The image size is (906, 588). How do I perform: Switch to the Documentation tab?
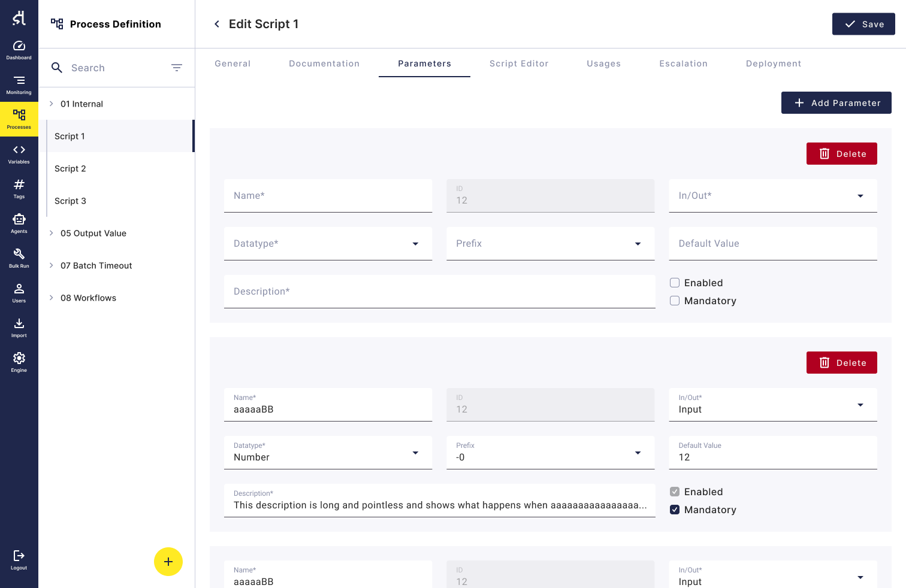pyautogui.click(x=324, y=63)
